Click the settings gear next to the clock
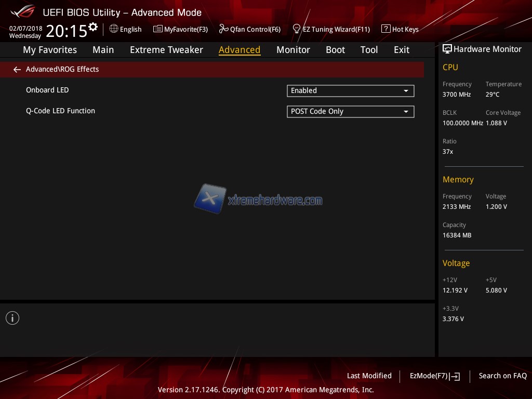This screenshot has height=399, width=532. pyautogui.click(x=93, y=26)
